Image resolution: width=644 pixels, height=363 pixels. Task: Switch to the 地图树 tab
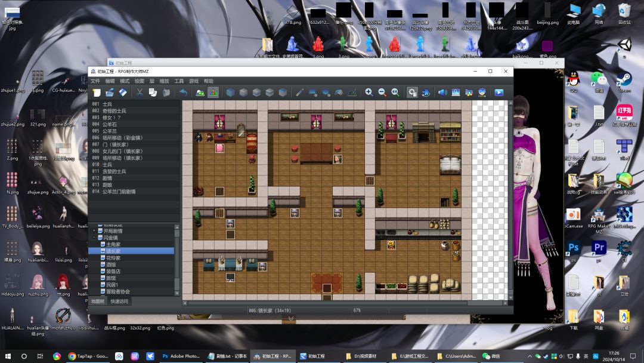click(98, 302)
